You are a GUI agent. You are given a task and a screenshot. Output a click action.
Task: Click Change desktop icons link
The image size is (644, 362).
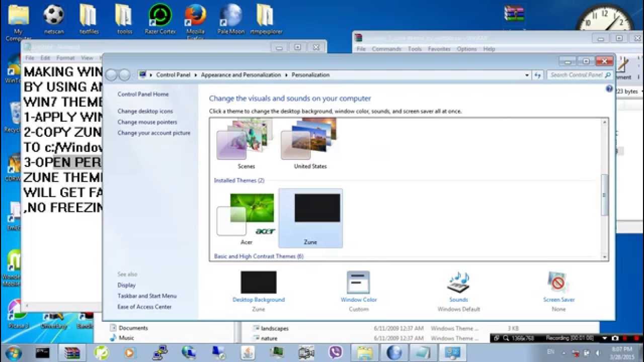[145, 111]
